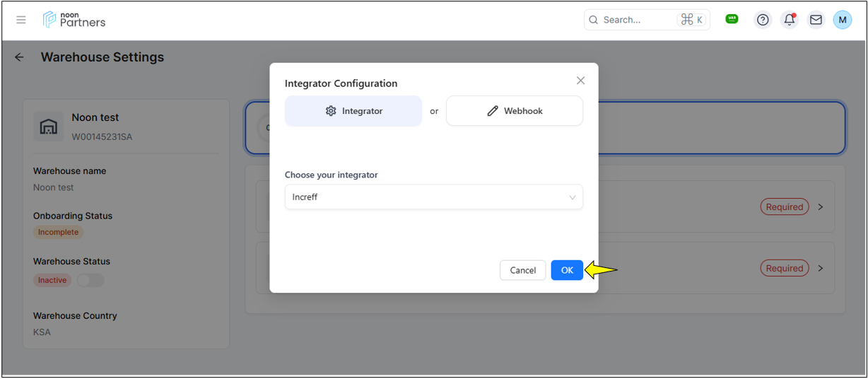The width and height of the screenshot is (868, 379).
Task: Toggle the Warehouse Status switch
Action: coord(90,280)
